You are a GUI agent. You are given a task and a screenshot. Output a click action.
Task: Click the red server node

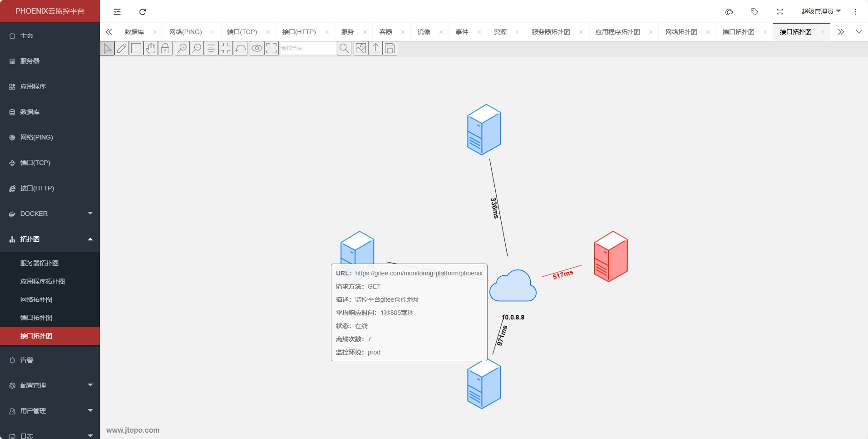611,256
